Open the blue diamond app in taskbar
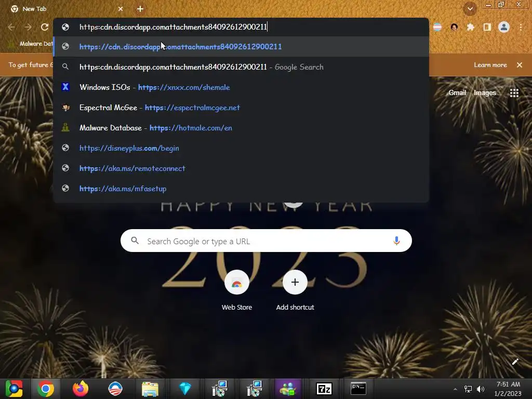The height and width of the screenshot is (399, 532). coord(185,389)
